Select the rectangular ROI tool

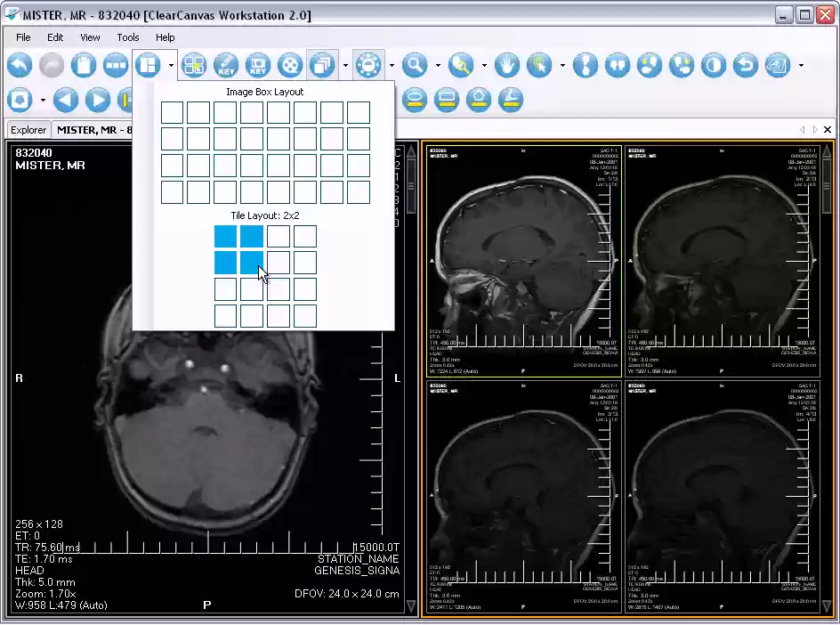pos(447,99)
